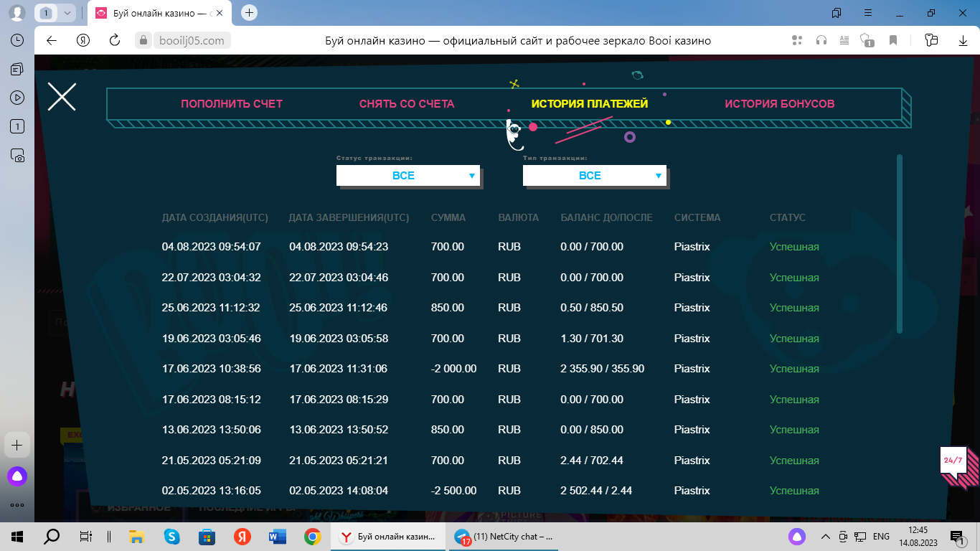
Task: Open the Тип транзакции dropdown
Action: coord(595,176)
